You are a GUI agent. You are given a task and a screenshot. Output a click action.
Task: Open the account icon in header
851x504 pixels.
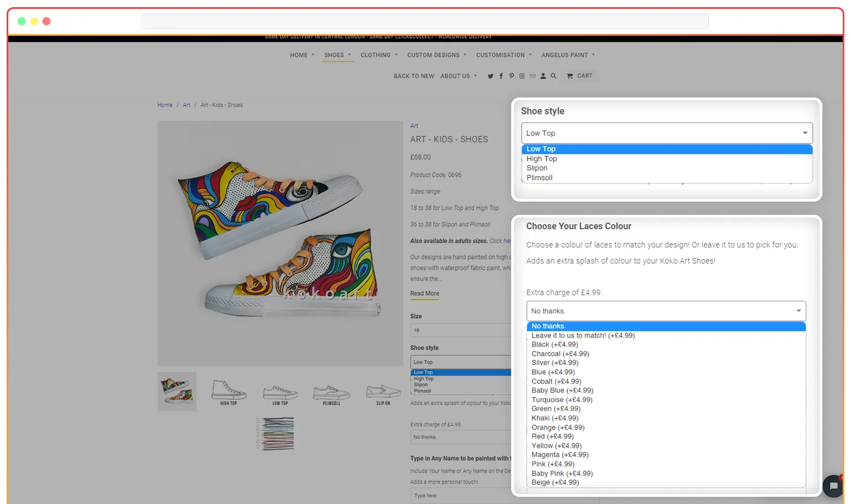click(543, 76)
